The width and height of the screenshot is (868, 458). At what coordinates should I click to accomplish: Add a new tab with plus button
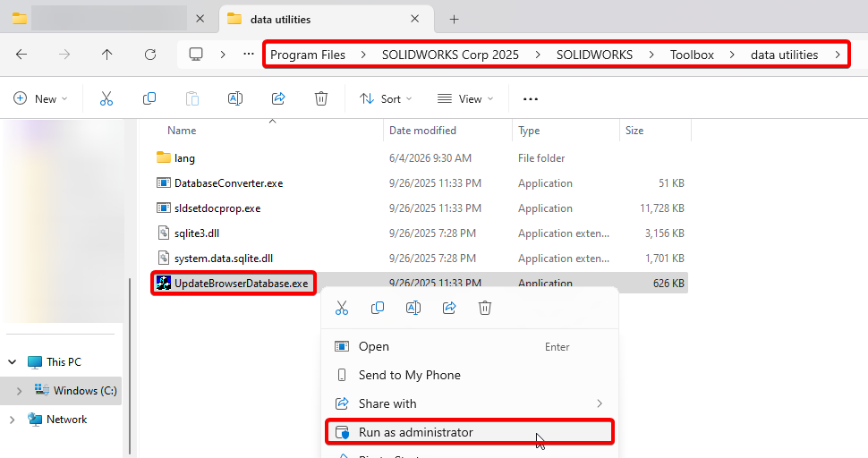(454, 20)
